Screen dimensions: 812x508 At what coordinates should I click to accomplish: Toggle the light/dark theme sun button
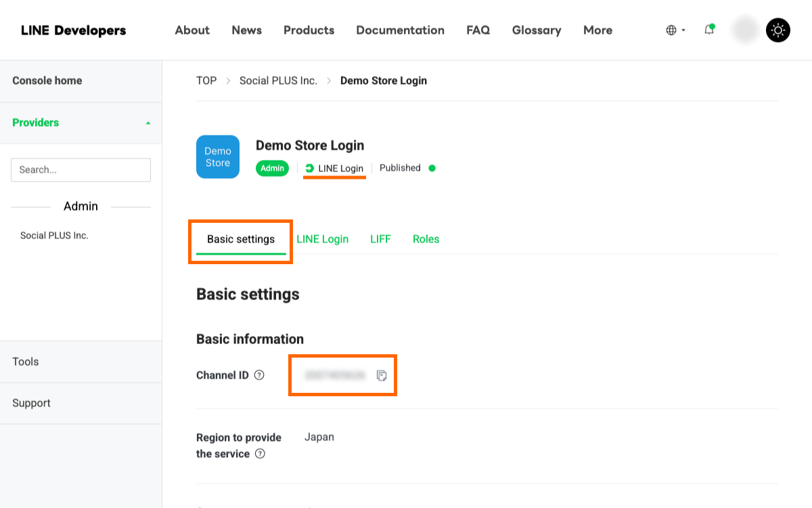pyautogui.click(x=778, y=30)
